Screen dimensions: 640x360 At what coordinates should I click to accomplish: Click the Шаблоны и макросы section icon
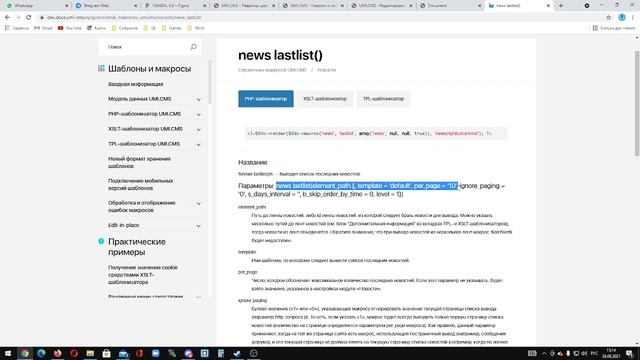[x=101, y=68]
